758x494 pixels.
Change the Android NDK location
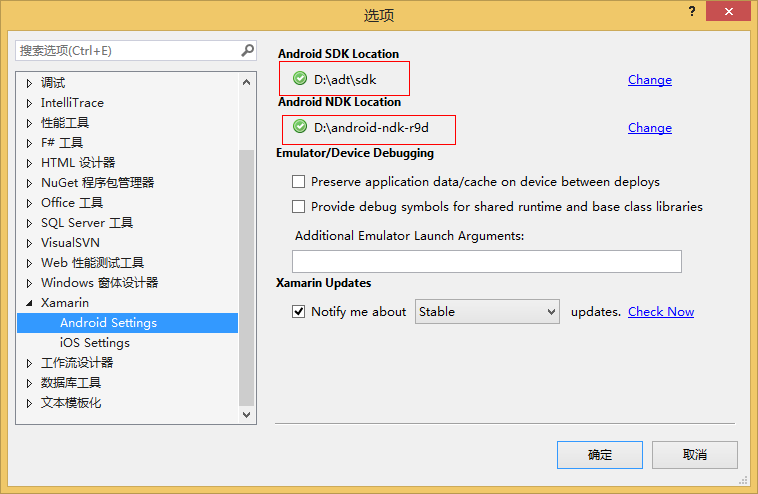[650, 128]
